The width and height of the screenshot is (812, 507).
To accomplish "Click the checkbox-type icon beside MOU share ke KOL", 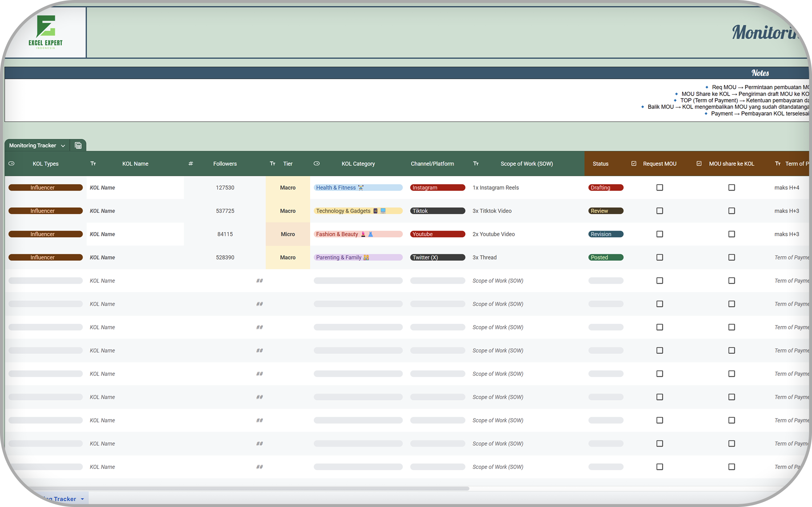I will pos(699,163).
